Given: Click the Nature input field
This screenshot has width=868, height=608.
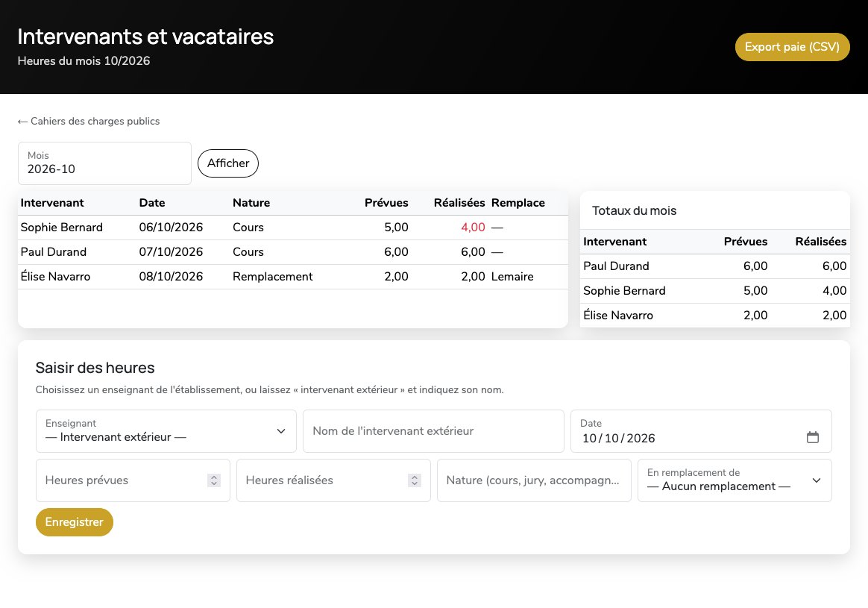Looking at the screenshot, I should pyautogui.click(x=534, y=480).
